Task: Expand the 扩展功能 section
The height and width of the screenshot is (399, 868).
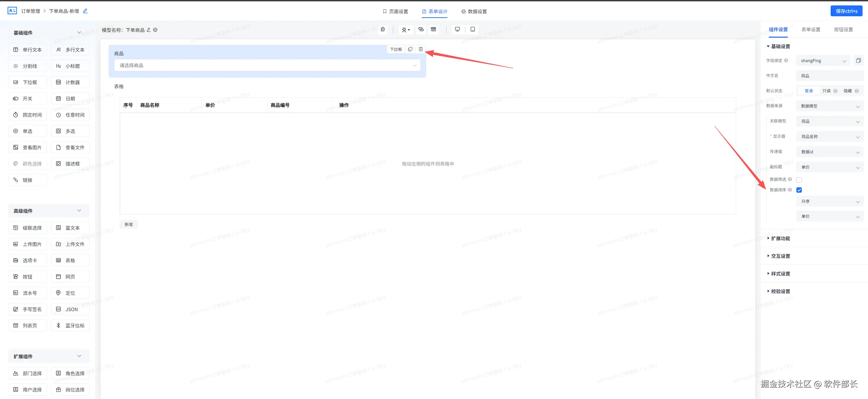Action: click(780, 239)
